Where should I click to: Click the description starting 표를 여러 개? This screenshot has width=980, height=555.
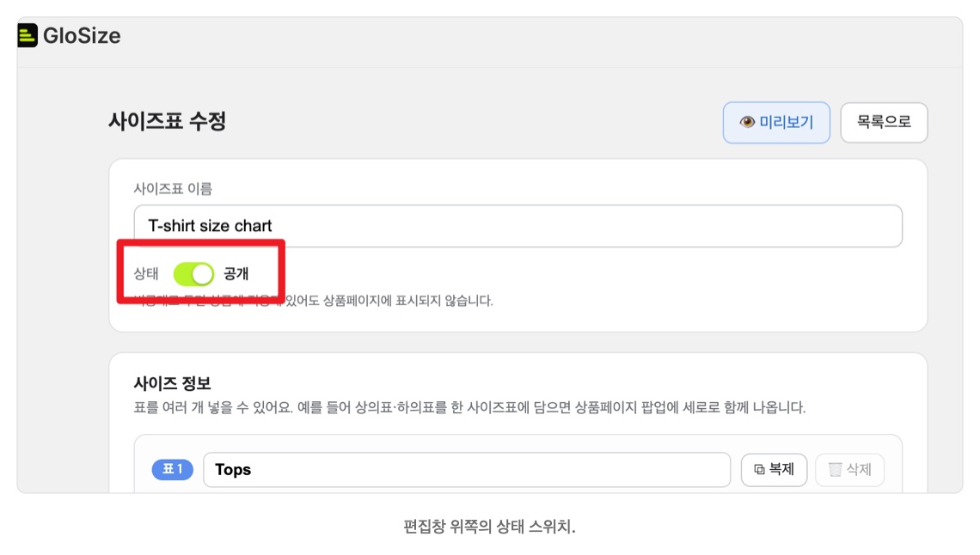pyautogui.click(x=469, y=408)
